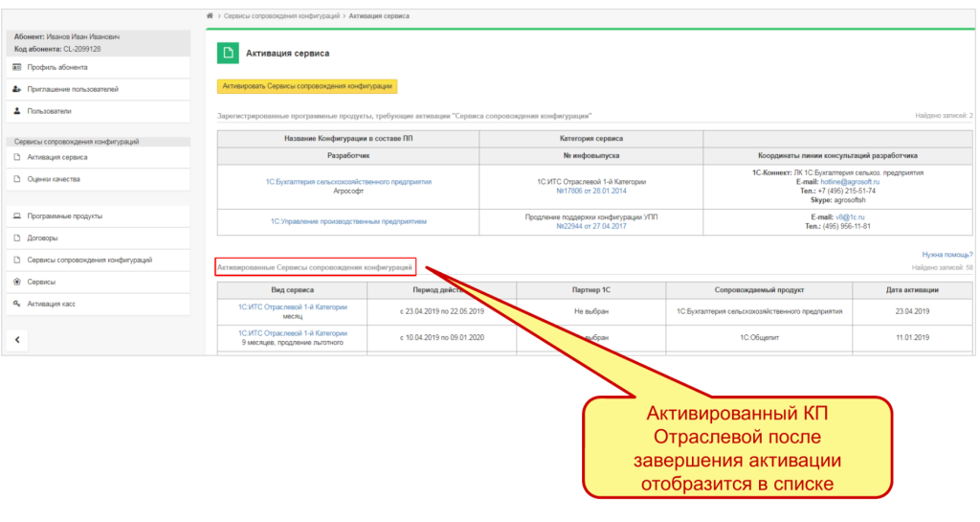Open Приглашение пользователей menu item

(73, 89)
